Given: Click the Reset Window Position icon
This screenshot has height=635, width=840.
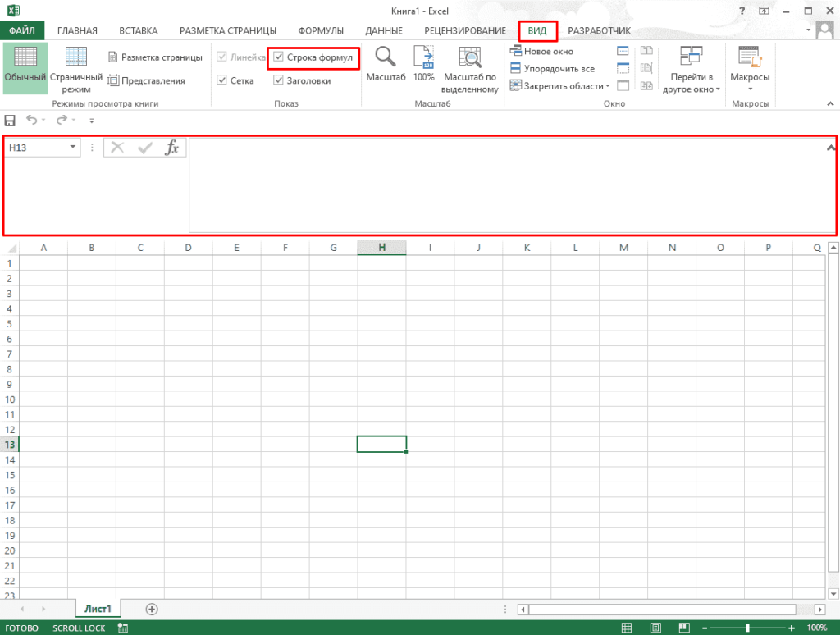Looking at the screenshot, I should (x=646, y=86).
